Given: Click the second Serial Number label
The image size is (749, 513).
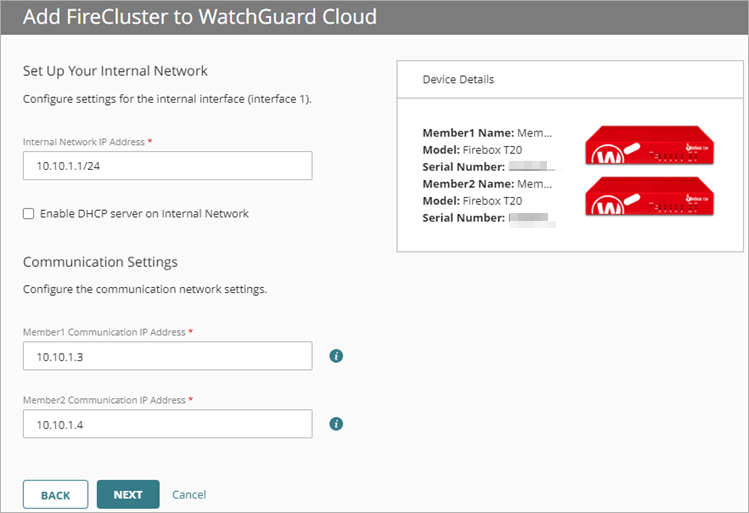Looking at the screenshot, I should (x=464, y=218).
